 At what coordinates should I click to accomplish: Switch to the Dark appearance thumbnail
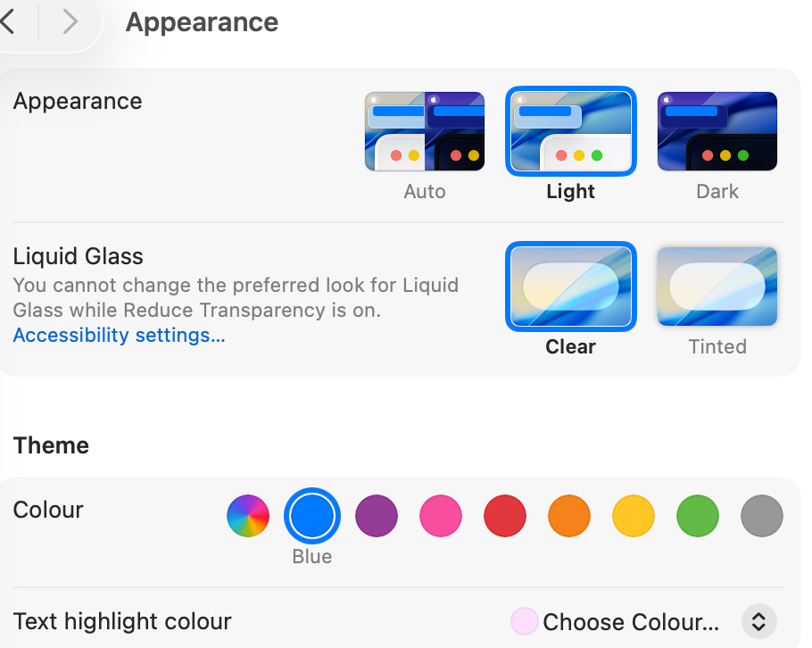coord(717,131)
